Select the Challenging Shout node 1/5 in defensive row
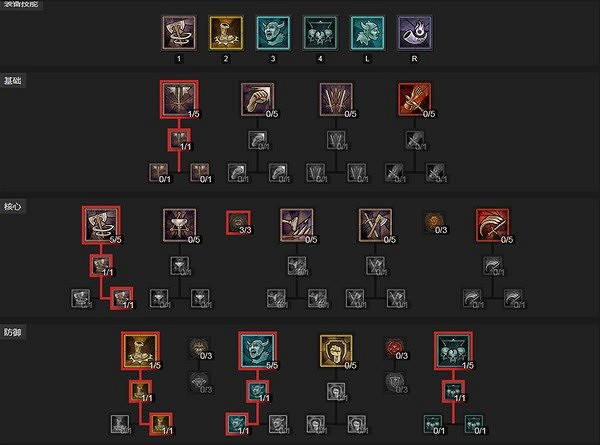 point(453,351)
